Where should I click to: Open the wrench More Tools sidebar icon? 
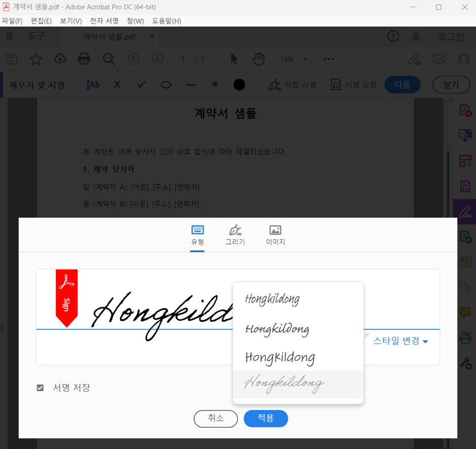point(465,362)
